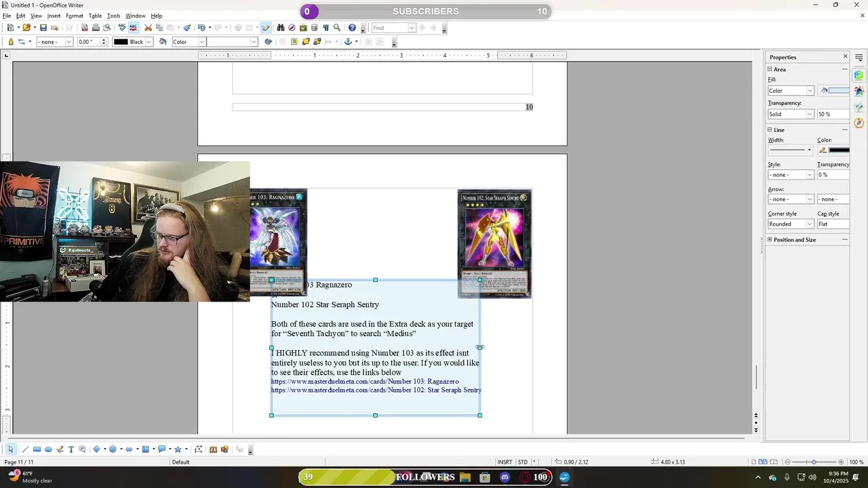Open Fontwork Gallery icon

(213, 449)
